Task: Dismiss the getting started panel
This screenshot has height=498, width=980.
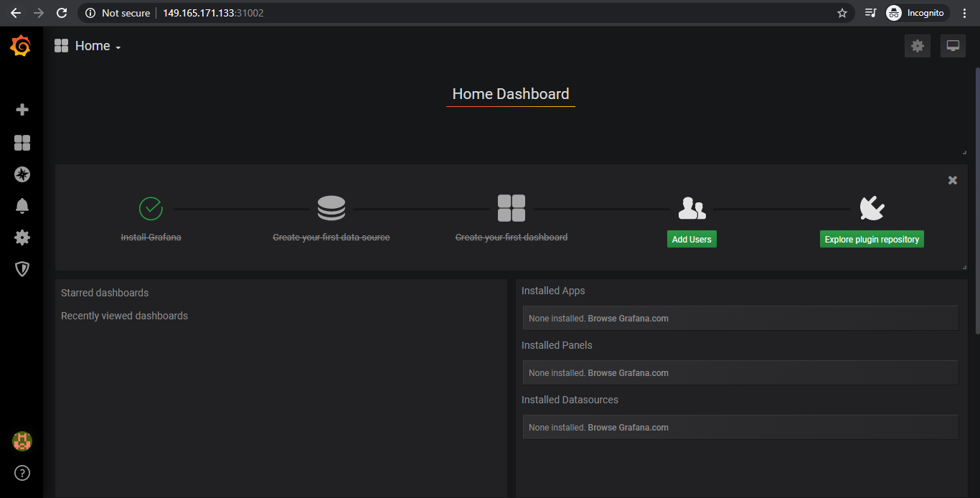Action: pyautogui.click(x=952, y=180)
